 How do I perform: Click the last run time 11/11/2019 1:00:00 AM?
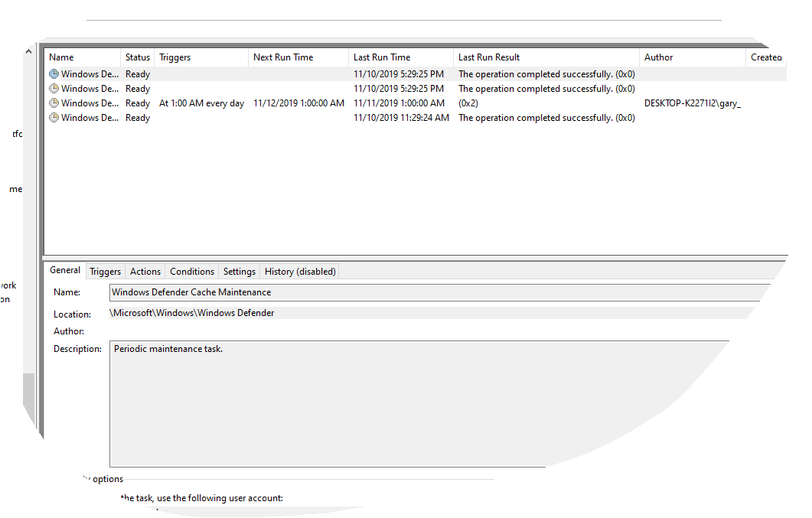click(x=399, y=103)
